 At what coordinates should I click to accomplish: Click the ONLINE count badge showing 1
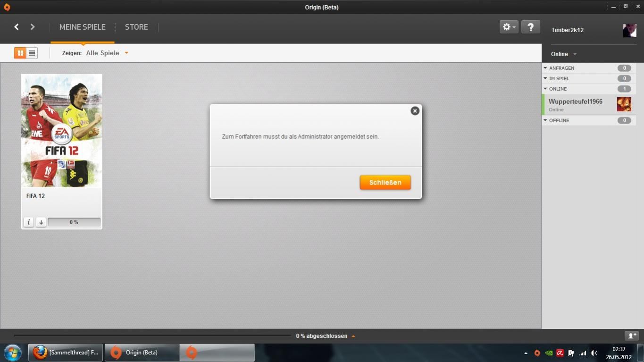[624, 89]
